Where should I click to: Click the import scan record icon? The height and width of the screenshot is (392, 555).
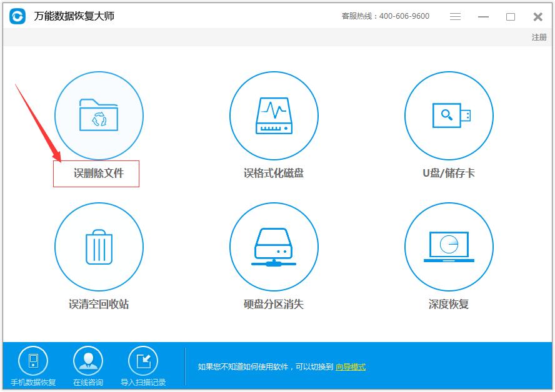[143, 361]
